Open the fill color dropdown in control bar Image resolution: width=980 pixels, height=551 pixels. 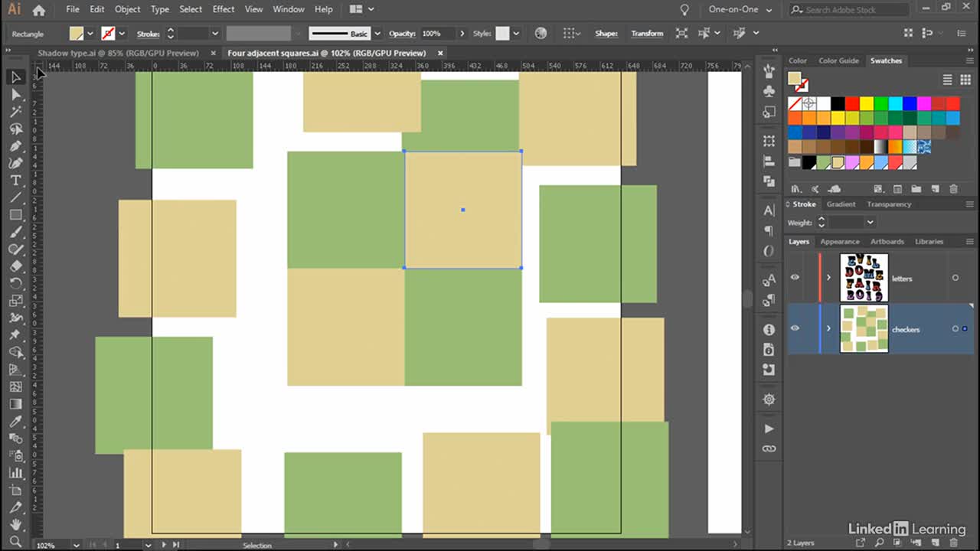point(90,34)
